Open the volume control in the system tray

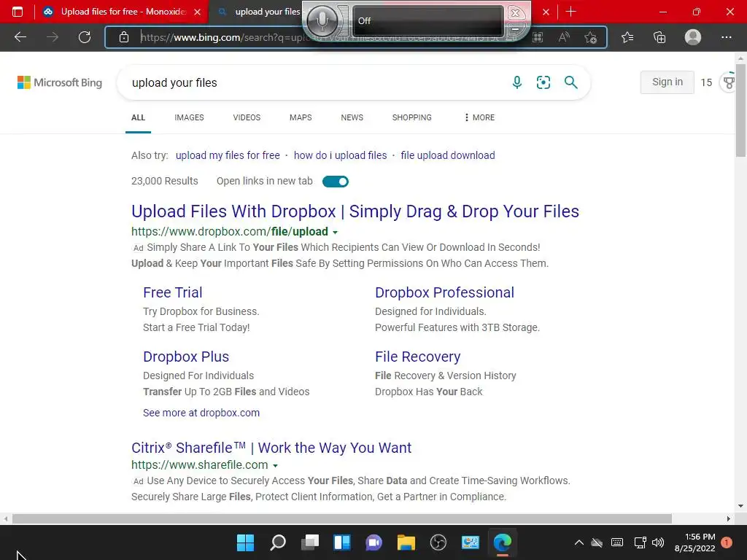click(x=658, y=542)
